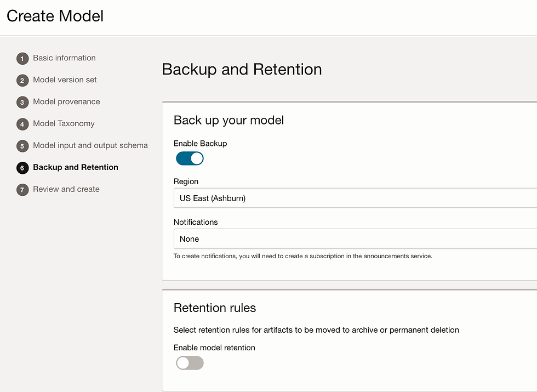Click step 1 circle icon

click(22, 59)
